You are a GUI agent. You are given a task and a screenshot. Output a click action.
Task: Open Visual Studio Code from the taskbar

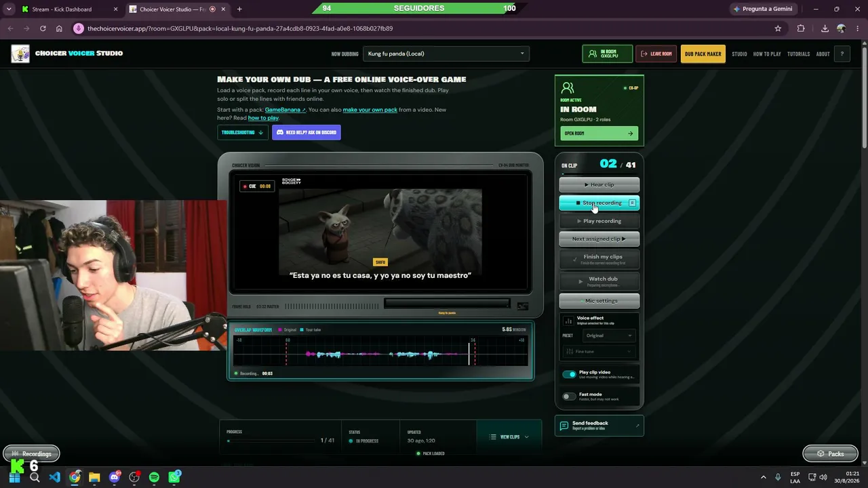tap(55, 477)
